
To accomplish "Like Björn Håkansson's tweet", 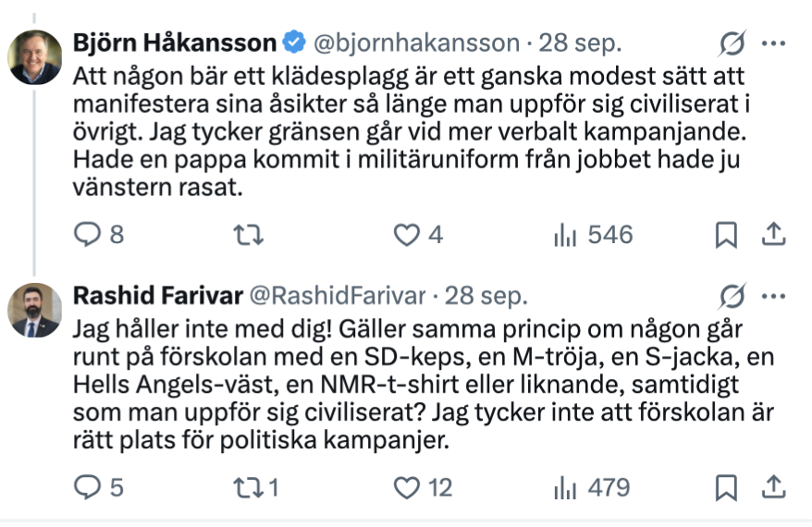I will (x=407, y=235).
